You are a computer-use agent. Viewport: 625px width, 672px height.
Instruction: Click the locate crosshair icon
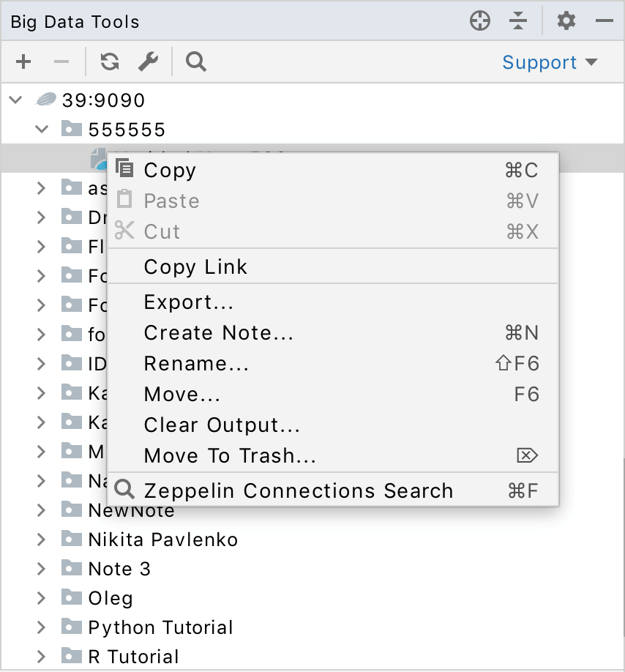pos(479,21)
